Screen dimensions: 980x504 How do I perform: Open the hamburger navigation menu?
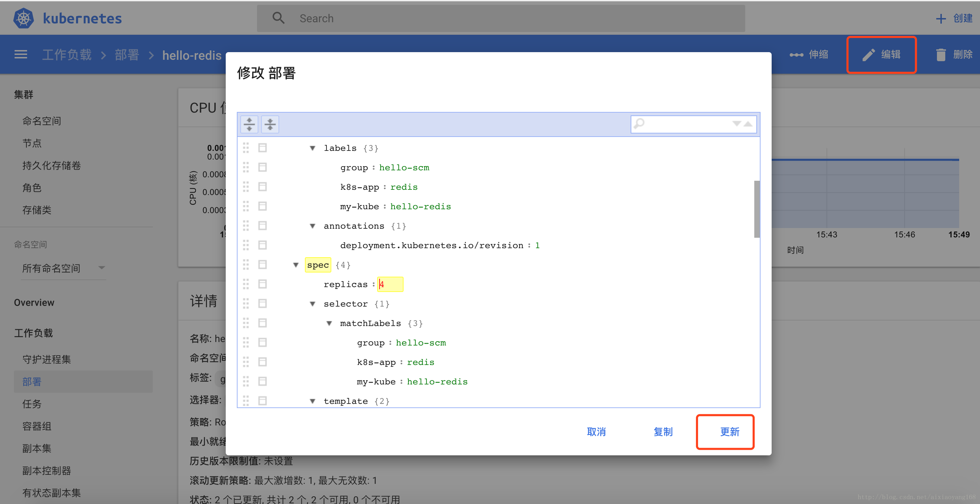tap(20, 55)
